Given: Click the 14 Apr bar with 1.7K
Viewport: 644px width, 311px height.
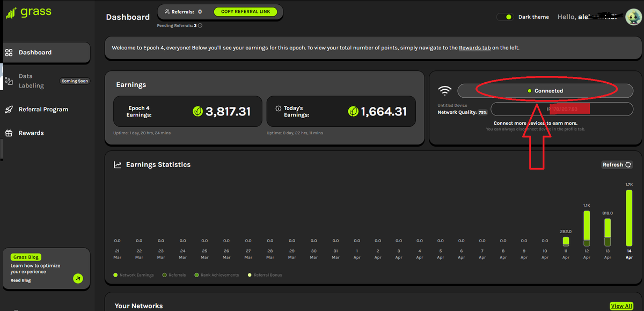Looking at the screenshot, I should click(629, 218).
